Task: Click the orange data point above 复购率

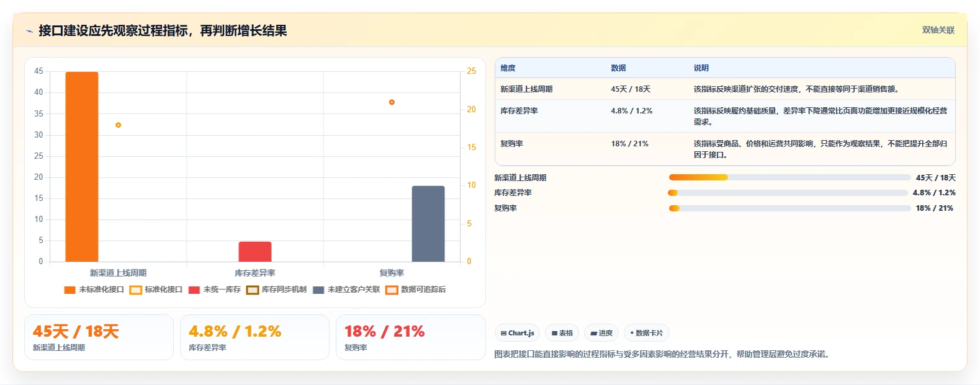Action: tap(392, 102)
